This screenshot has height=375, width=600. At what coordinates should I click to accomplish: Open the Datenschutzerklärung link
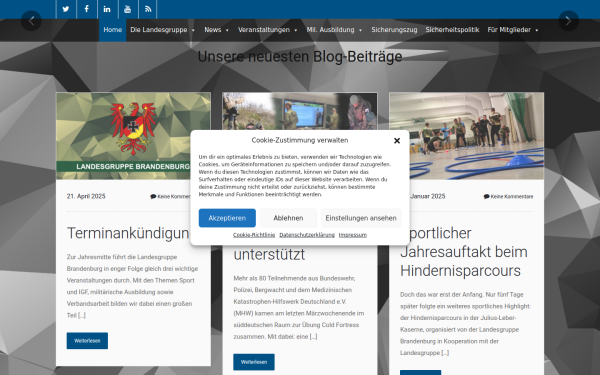307,235
